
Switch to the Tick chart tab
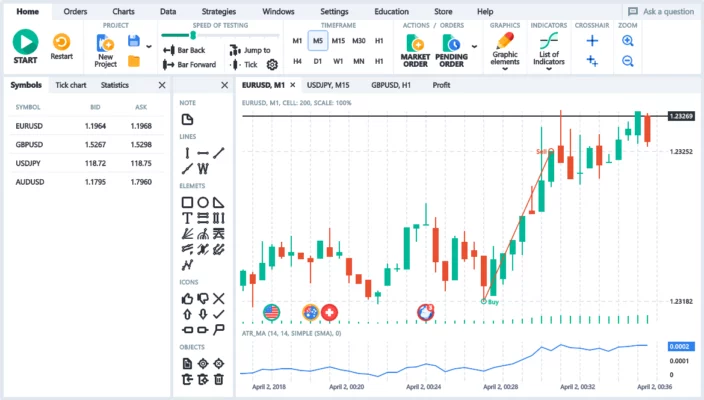click(x=71, y=85)
